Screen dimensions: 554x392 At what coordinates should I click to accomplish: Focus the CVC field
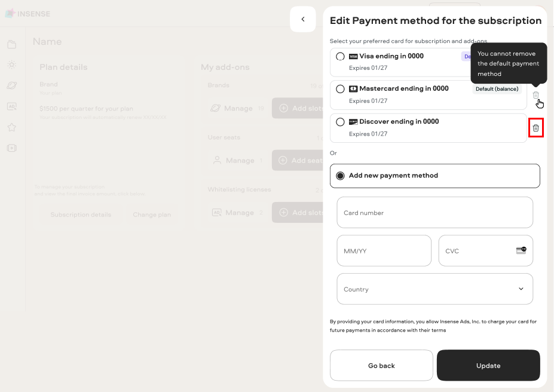pos(485,251)
